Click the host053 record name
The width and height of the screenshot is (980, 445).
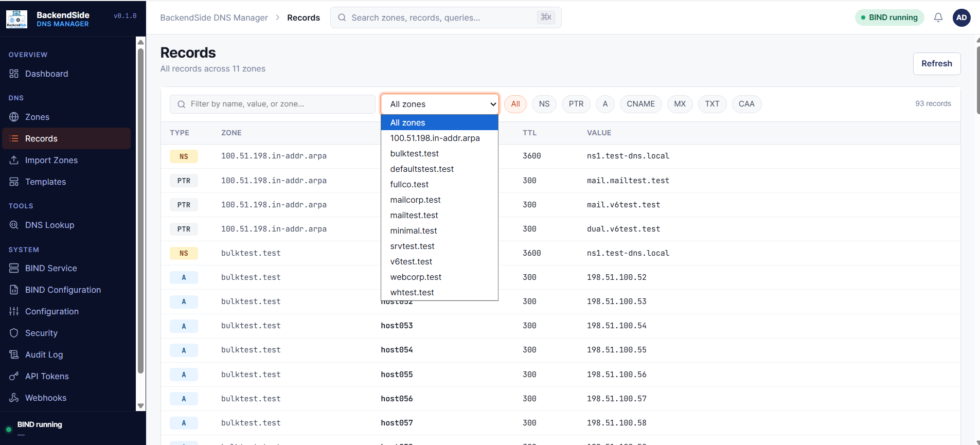[x=397, y=326]
